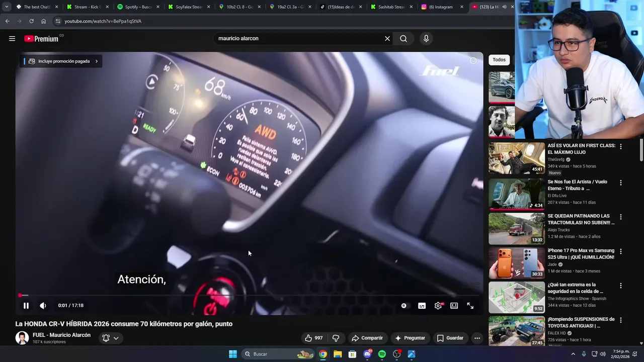Open TheGrefg channel name link
This screenshot has height=362, width=644.
[x=556, y=159]
